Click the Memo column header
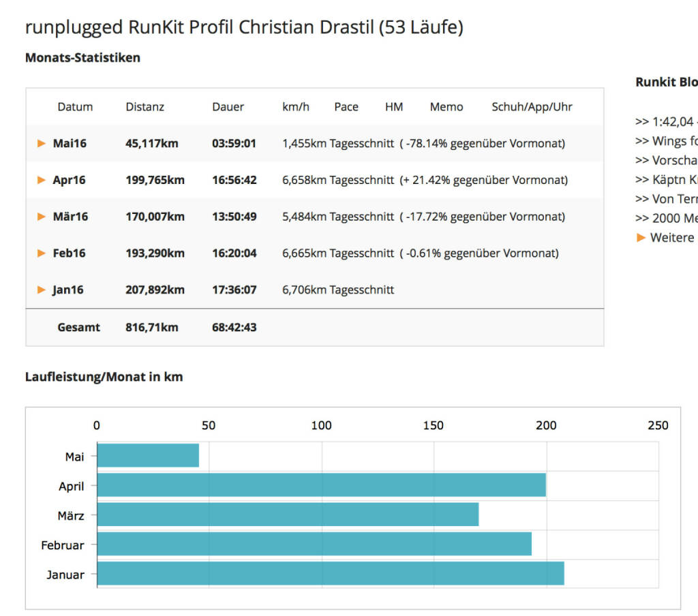The image size is (698, 616). (x=446, y=107)
